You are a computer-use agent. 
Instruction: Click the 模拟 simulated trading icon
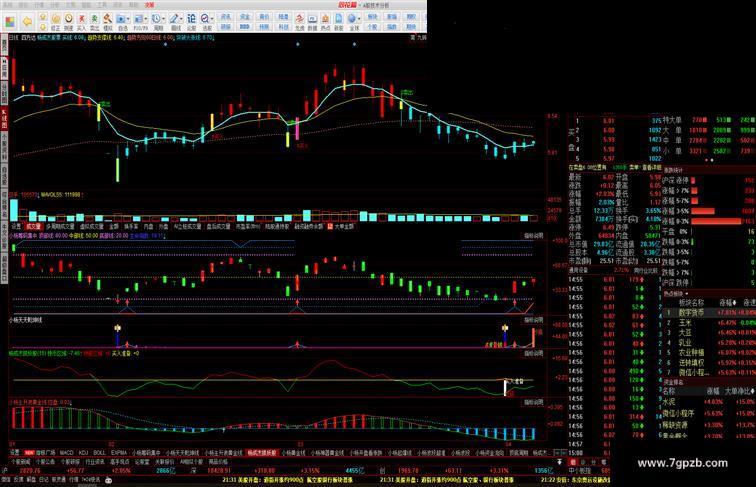point(108,22)
